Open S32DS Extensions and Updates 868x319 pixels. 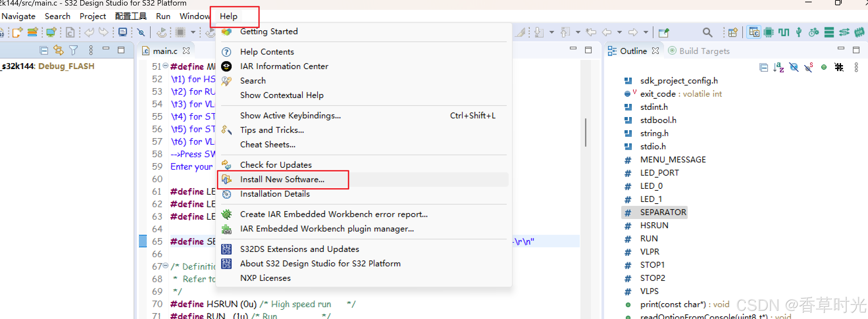364,249
